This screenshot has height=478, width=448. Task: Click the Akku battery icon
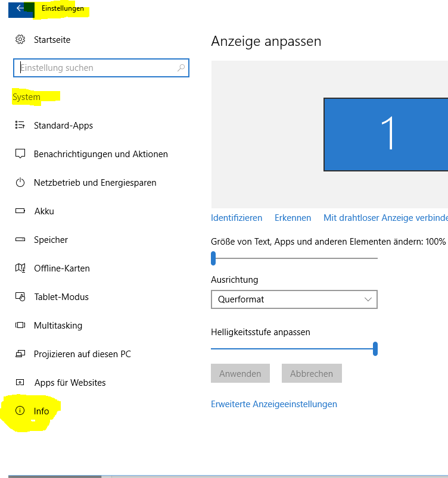click(x=20, y=211)
